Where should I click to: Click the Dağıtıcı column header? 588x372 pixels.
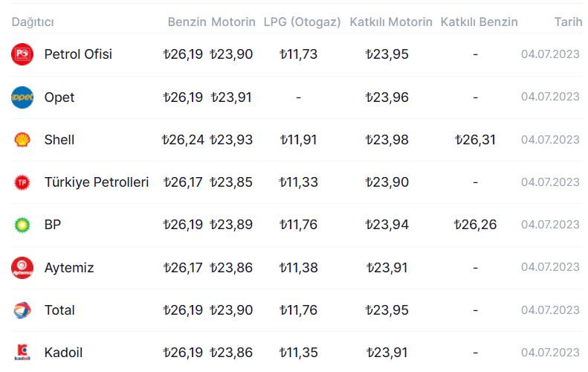[33, 22]
